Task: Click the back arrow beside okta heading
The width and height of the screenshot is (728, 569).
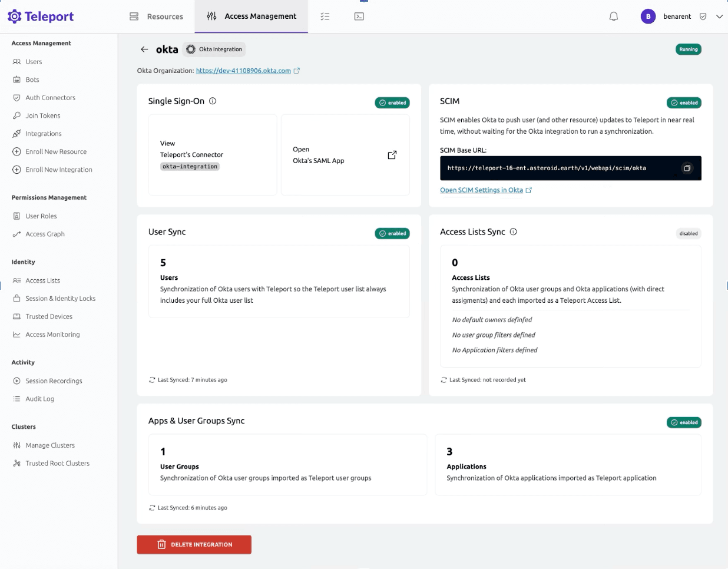Action: point(144,49)
